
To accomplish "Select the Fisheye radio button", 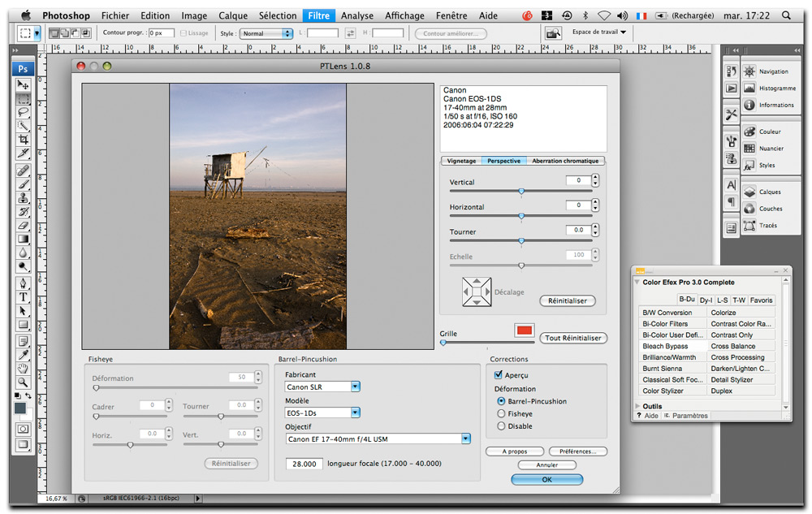I will coord(501,413).
